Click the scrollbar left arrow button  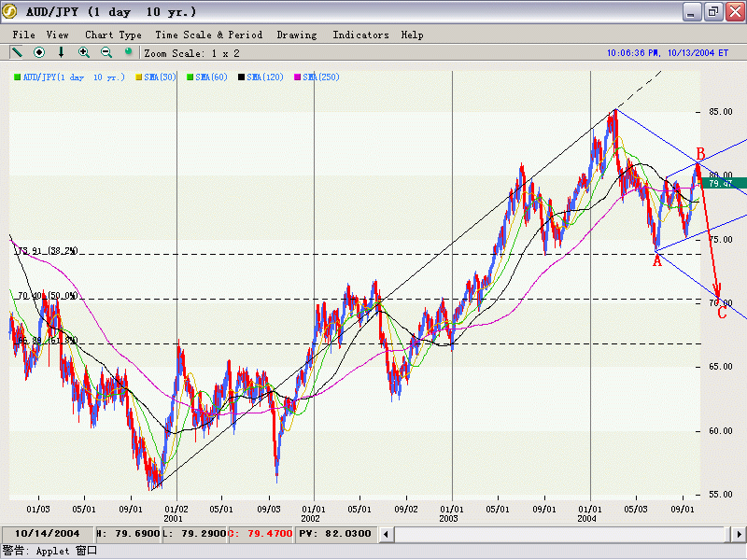pyautogui.click(x=386, y=534)
